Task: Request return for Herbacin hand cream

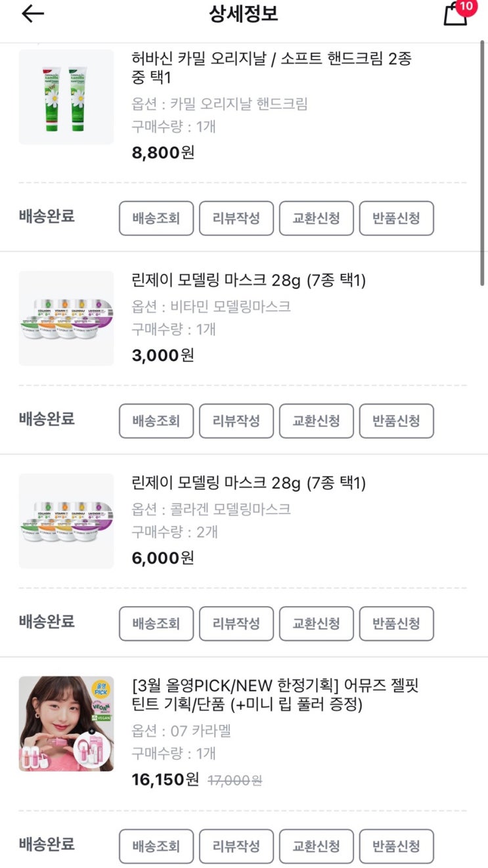Action: pyautogui.click(x=396, y=218)
